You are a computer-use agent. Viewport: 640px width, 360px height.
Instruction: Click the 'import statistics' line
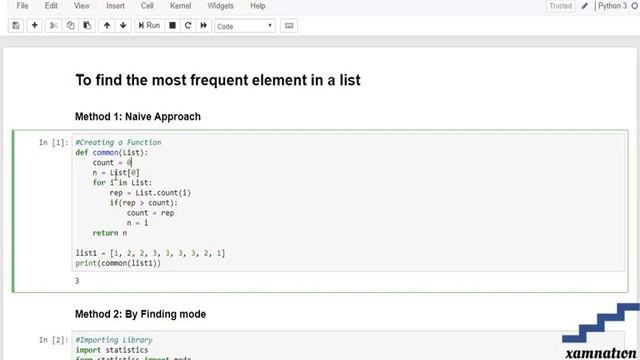112,350
